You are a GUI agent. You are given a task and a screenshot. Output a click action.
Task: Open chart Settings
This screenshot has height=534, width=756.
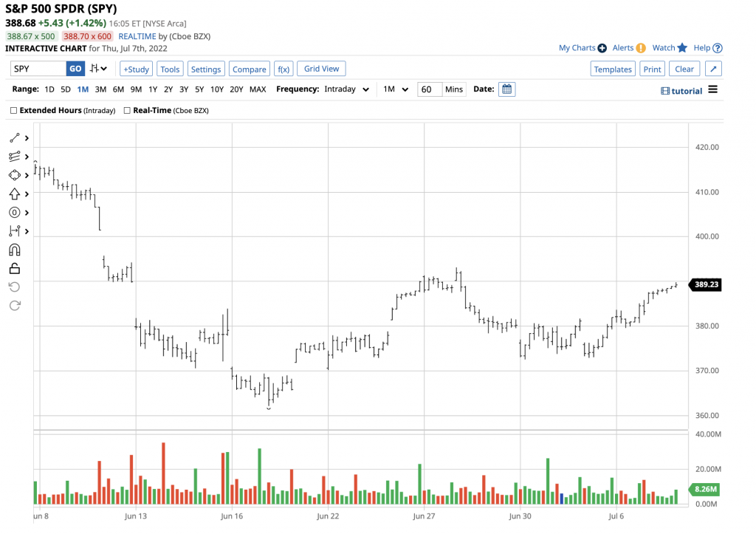pos(206,69)
